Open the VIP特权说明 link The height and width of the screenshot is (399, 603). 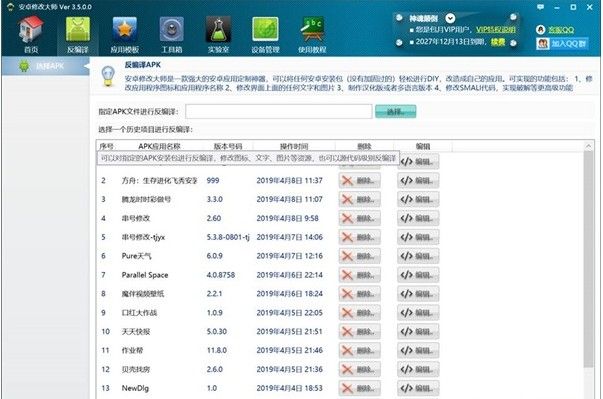click(496, 30)
